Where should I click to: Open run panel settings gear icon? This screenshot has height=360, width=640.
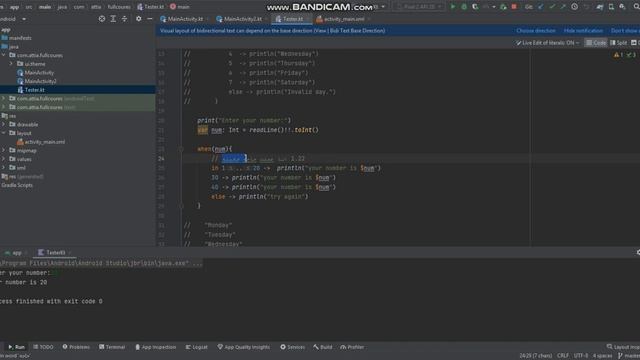click(638, 253)
